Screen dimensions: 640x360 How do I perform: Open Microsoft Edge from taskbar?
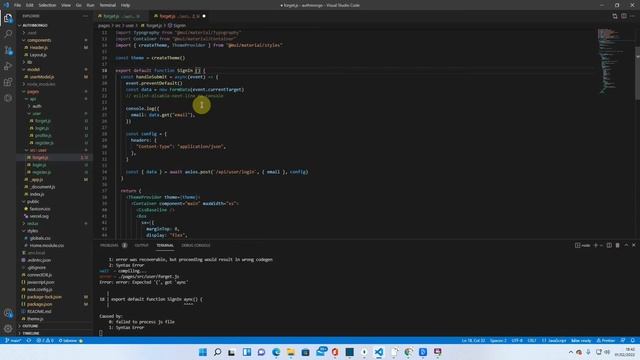276,352
